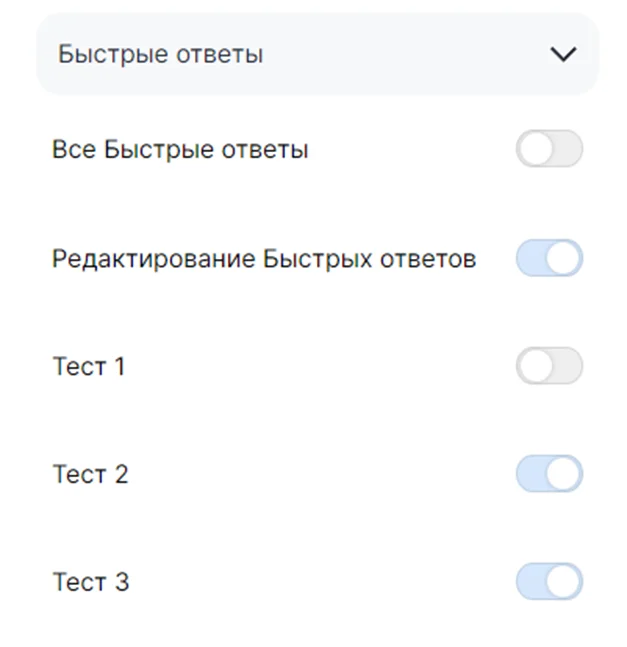This screenshot has width=627, height=647.
Task: Turn off the Тест 2 switch
Action: pos(549,474)
